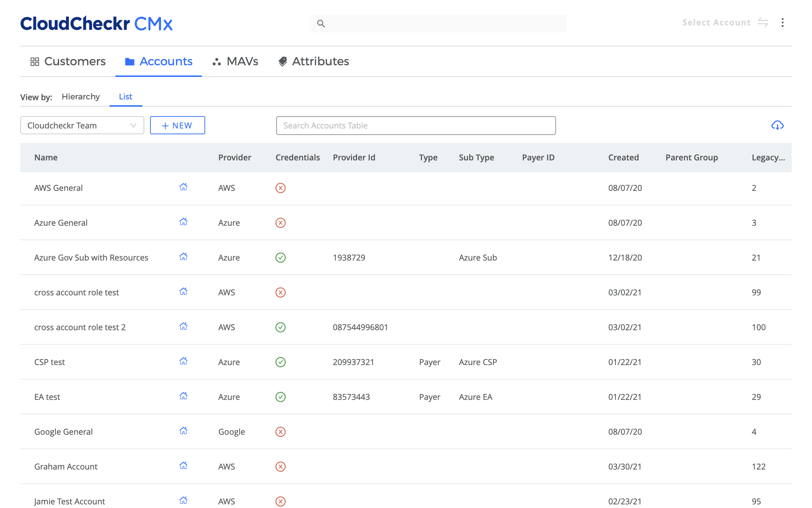Sort by Parent Group column header

click(692, 157)
